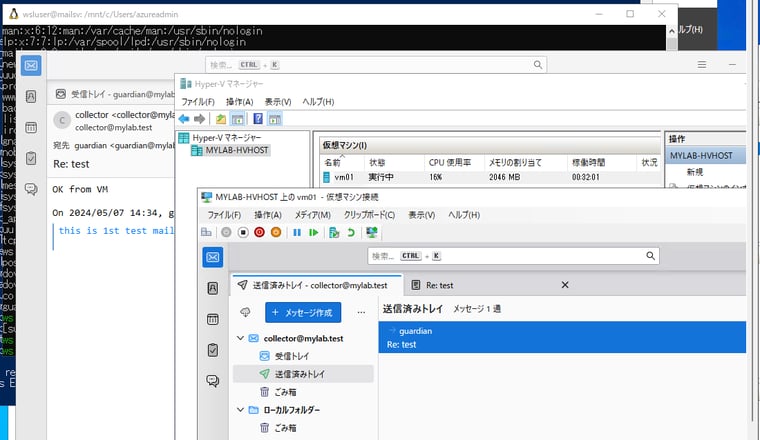This screenshot has height=440, width=760.
Task: Open the ヘルプ(H) menu in Hyper-V Manager
Action: [x=318, y=102]
